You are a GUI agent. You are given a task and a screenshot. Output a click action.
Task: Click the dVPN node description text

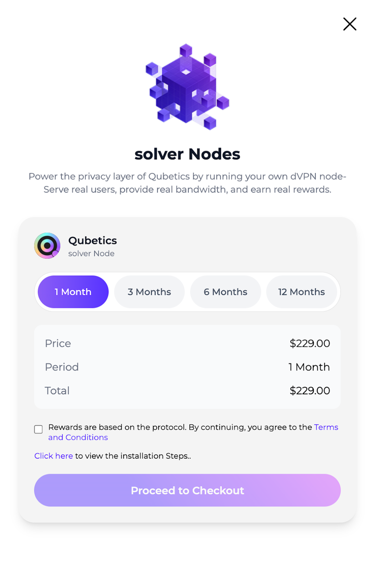(x=187, y=183)
